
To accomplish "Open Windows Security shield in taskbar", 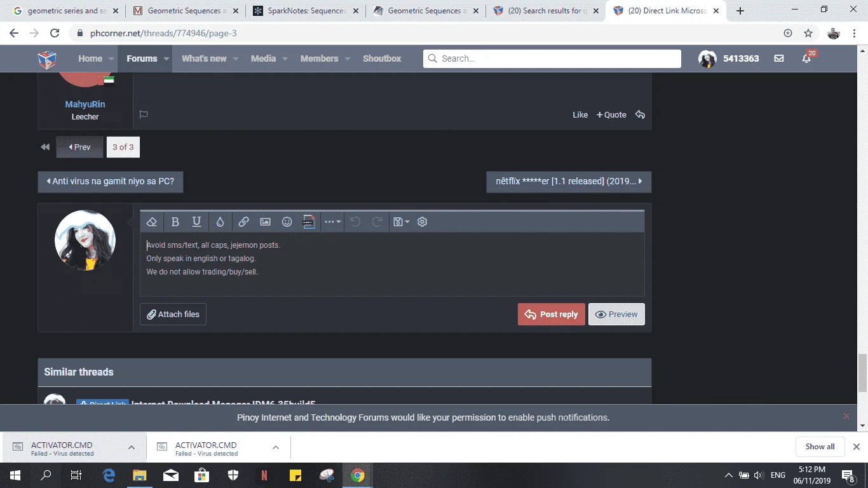I will (233, 475).
